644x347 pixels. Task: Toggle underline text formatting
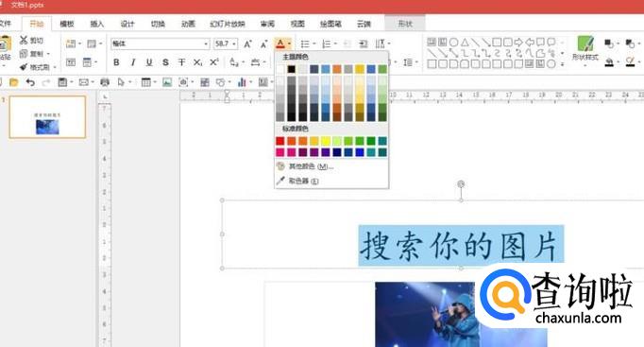point(149,62)
